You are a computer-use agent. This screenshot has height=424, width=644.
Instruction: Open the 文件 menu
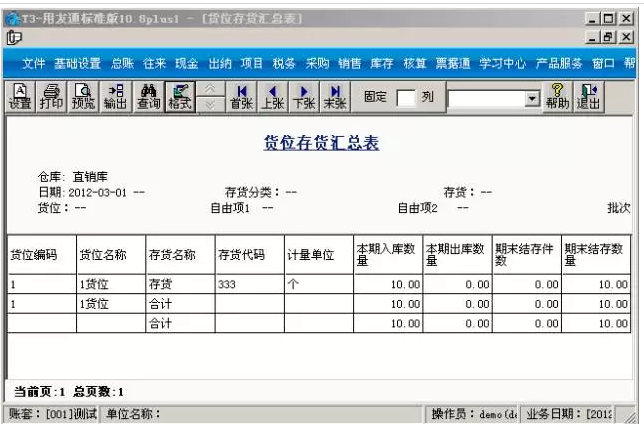pos(34,63)
